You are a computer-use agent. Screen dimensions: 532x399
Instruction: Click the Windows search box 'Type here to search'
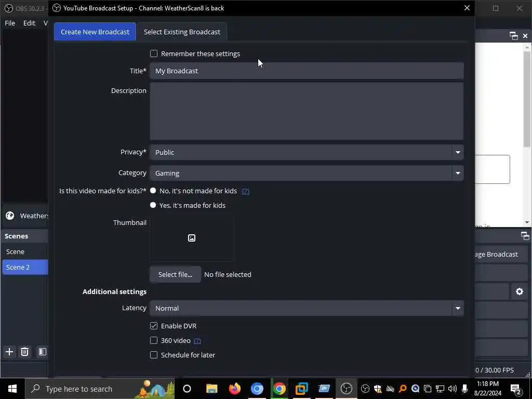tap(100, 389)
